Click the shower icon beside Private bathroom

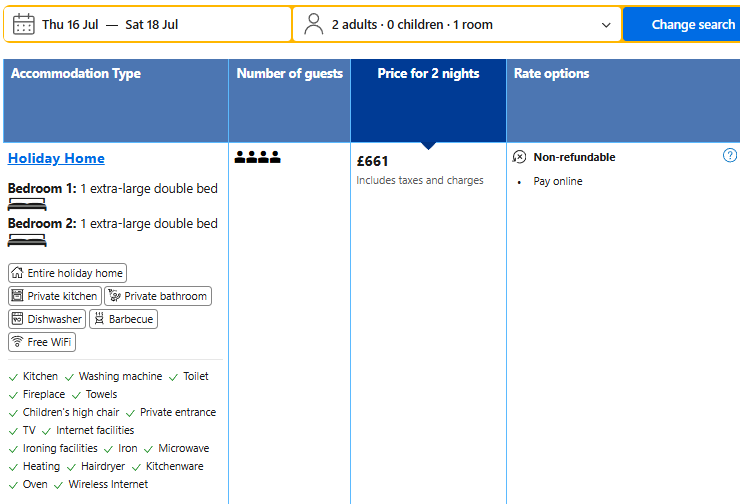(x=114, y=295)
